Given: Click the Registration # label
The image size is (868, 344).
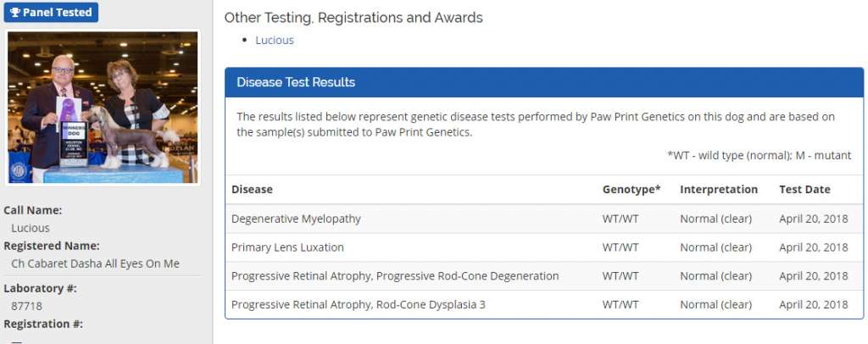Looking at the screenshot, I should (43, 324).
